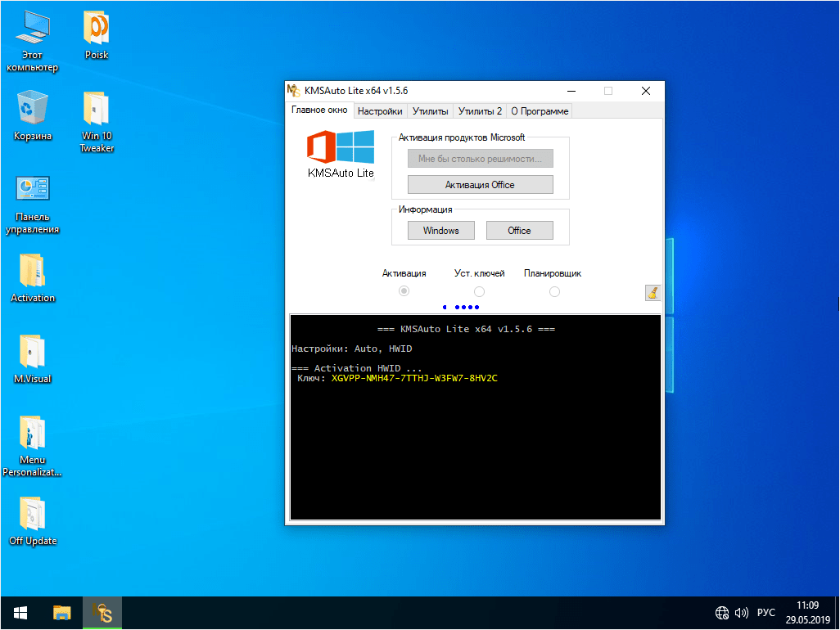Viewport: 840px width, 630px height.
Task: Select the M.Visual folder icon
Action: click(33, 359)
